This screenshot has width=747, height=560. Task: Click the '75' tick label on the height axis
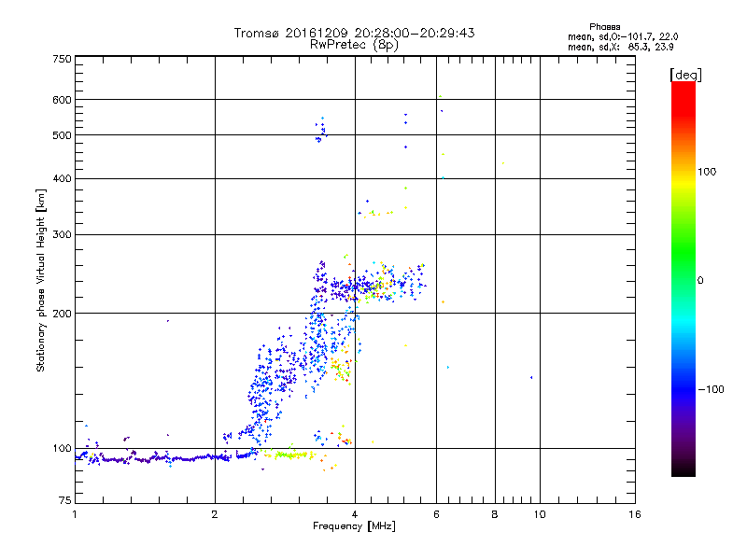tap(65, 500)
